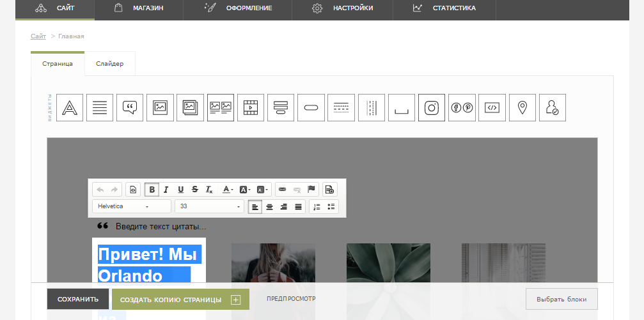
Task: Add the Facebook and Pinterest social widget
Action: 462,107
